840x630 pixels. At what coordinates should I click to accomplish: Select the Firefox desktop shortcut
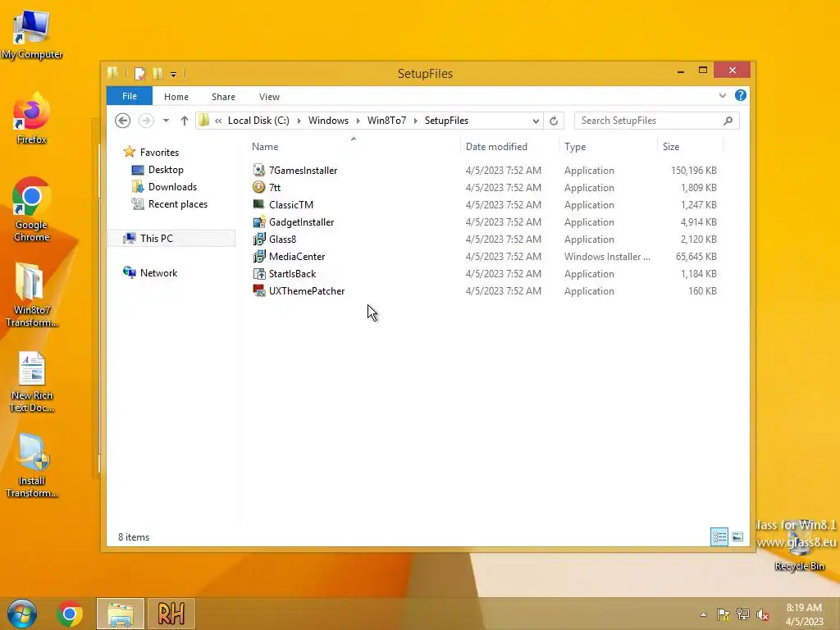[32, 119]
